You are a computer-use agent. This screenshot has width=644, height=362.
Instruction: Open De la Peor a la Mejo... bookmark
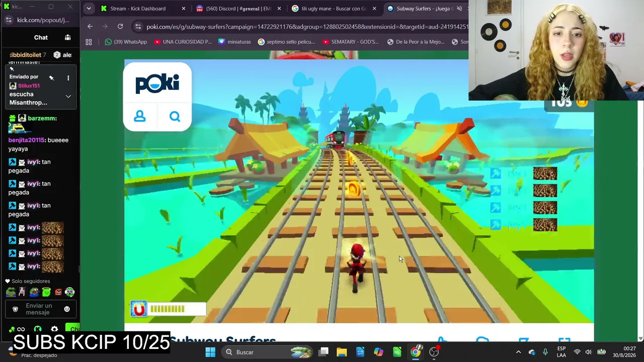(x=416, y=42)
